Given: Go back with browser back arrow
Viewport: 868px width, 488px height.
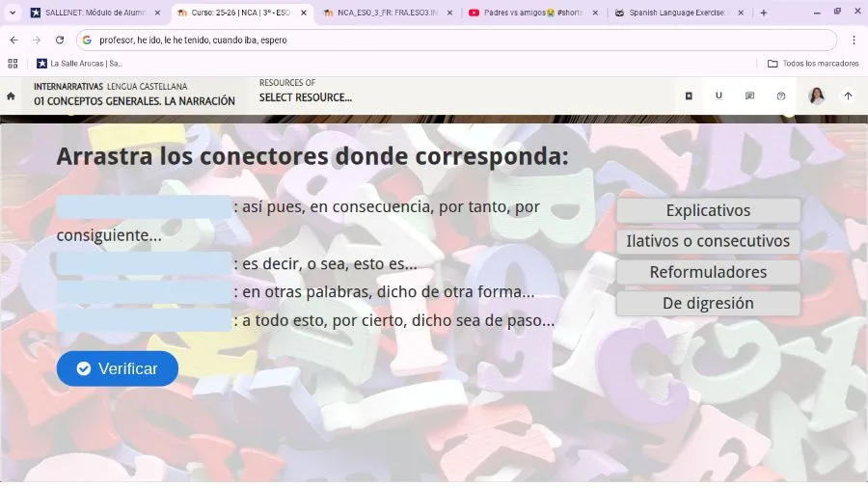Looking at the screenshot, I should pyautogui.click(x=14, y=40).
